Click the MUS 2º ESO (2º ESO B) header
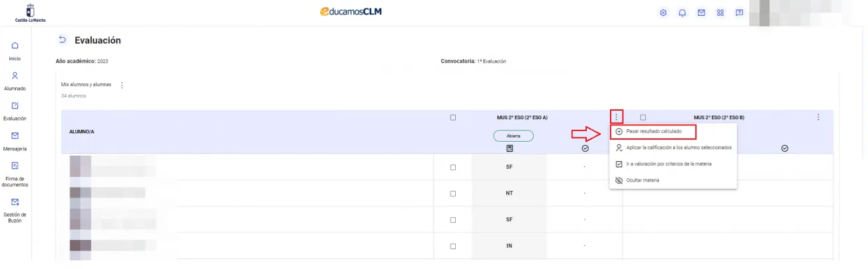Image resolution: width=868 pixels, height=269 pixels. [x=718, y=117]
